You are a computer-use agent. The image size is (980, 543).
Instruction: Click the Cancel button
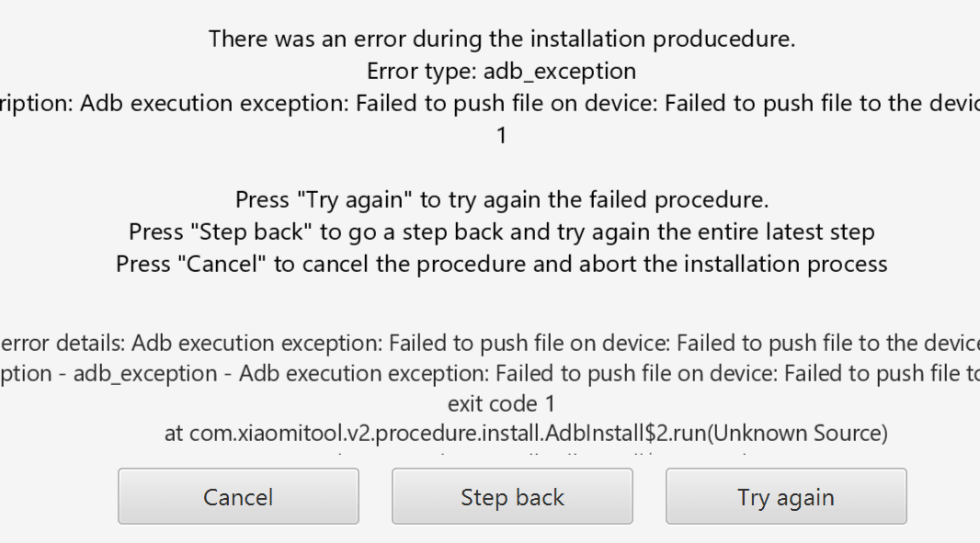(238, 496)
